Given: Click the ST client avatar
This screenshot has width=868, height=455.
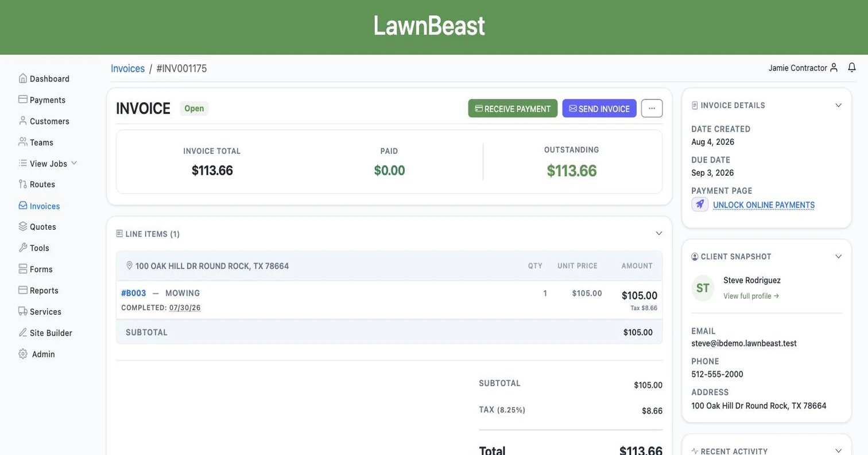Looking at the screenshot, I should pos(703,288).
